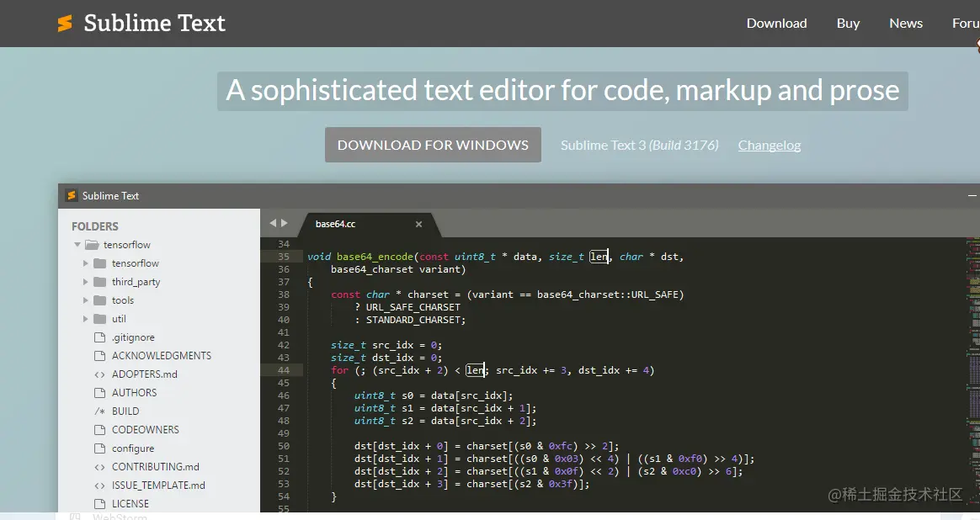The width and height of the screenshot is (980, 520).
Task: Open LICENSE file in sidebar
Action: (130, 504)
